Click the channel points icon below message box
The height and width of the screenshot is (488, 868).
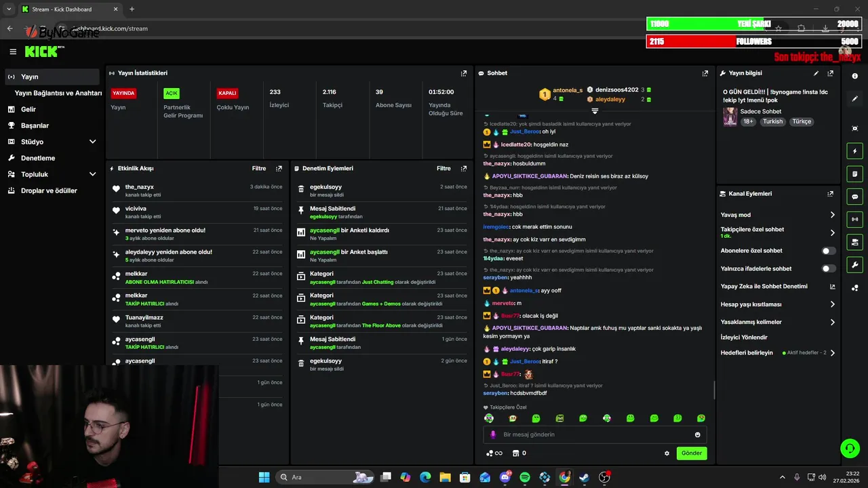(x=490, y=453)
